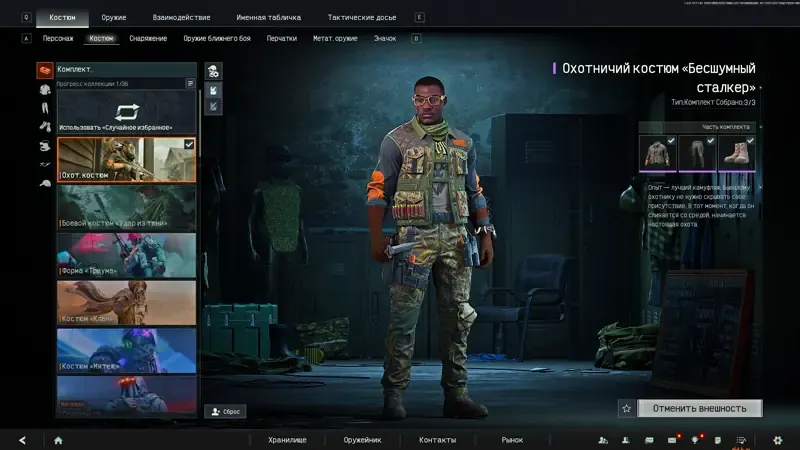This screenshot has height=450, width=800.
Task: Open the jacket category in sidebar
Action: [x=45, y=90]
